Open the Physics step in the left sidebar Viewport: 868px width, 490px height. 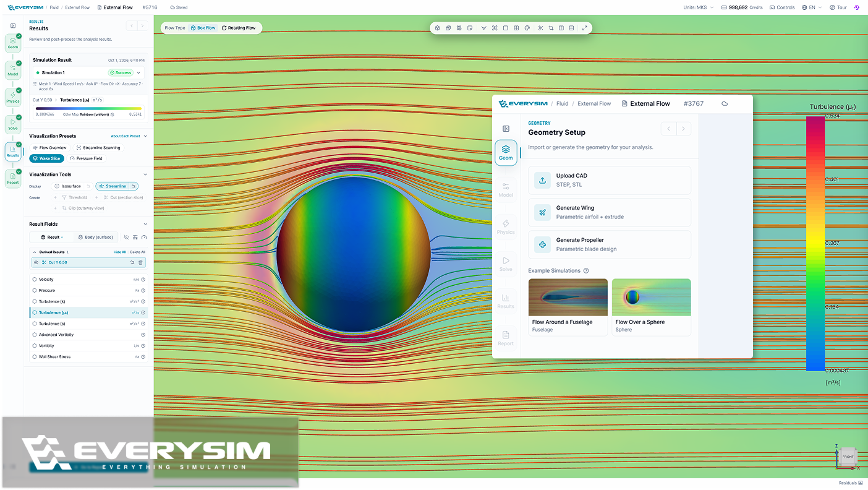[13, 97]
